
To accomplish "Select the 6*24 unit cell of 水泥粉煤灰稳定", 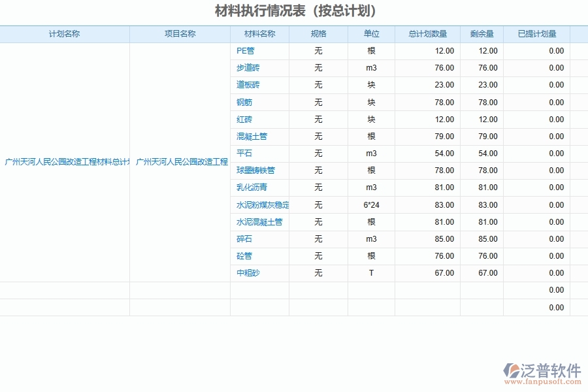I will coord(371,204).
